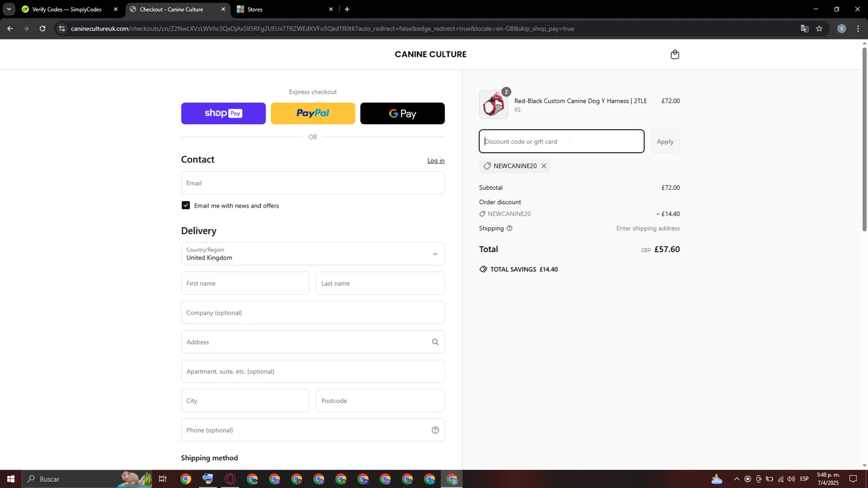The image size is (868, 488).
Task: Pay with Google Pay button
Action: click(403, 113)
